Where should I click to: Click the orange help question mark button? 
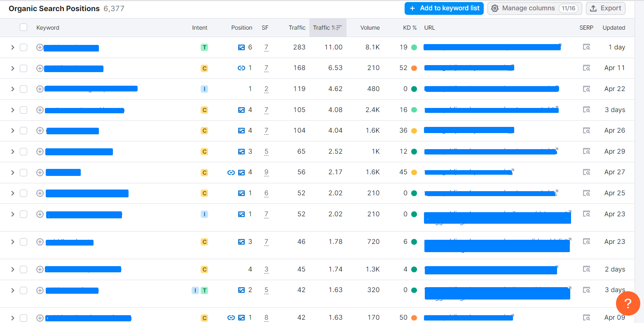point(628,304)
